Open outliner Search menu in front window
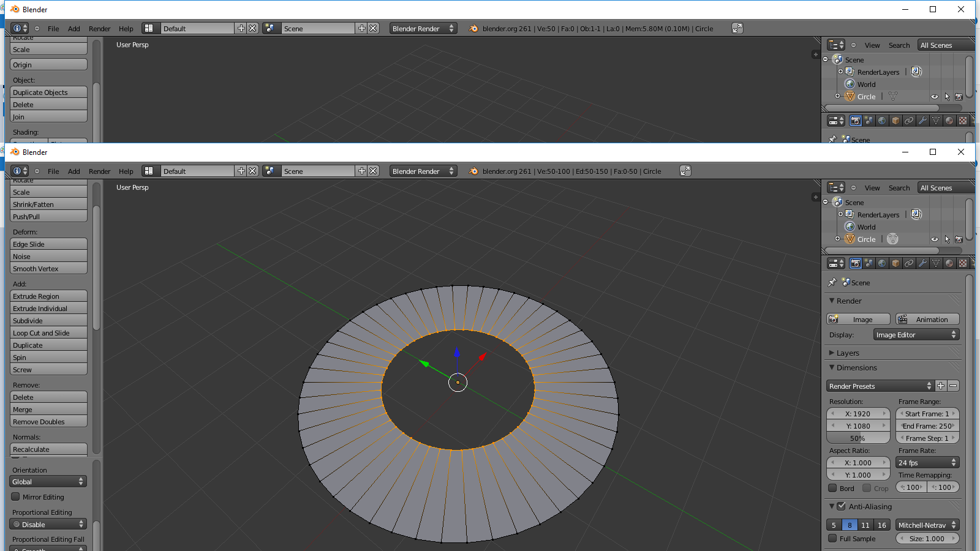This screenshot has height=551, width=980. (899, 188)
